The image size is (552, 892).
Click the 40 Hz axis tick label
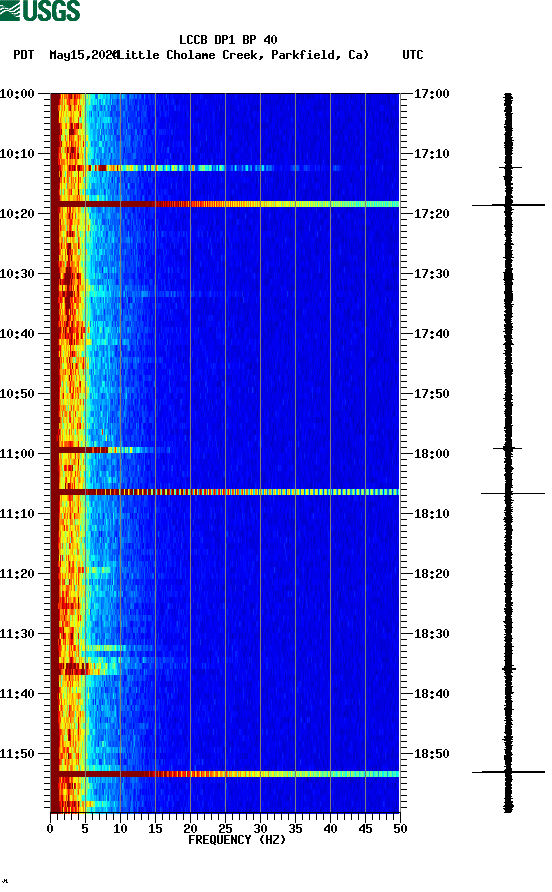[330, 829]
